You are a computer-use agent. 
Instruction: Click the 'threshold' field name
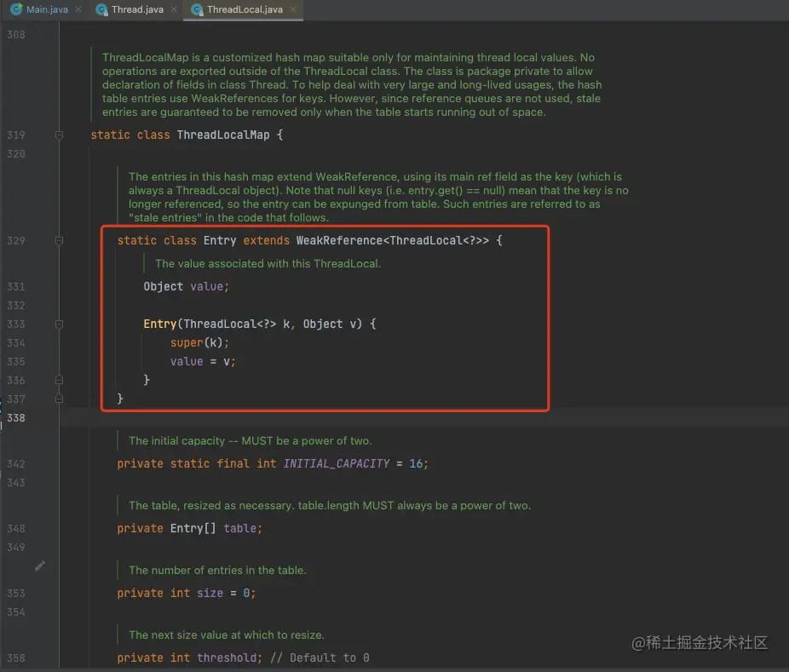pyautogui.click(x=227, y=658)
